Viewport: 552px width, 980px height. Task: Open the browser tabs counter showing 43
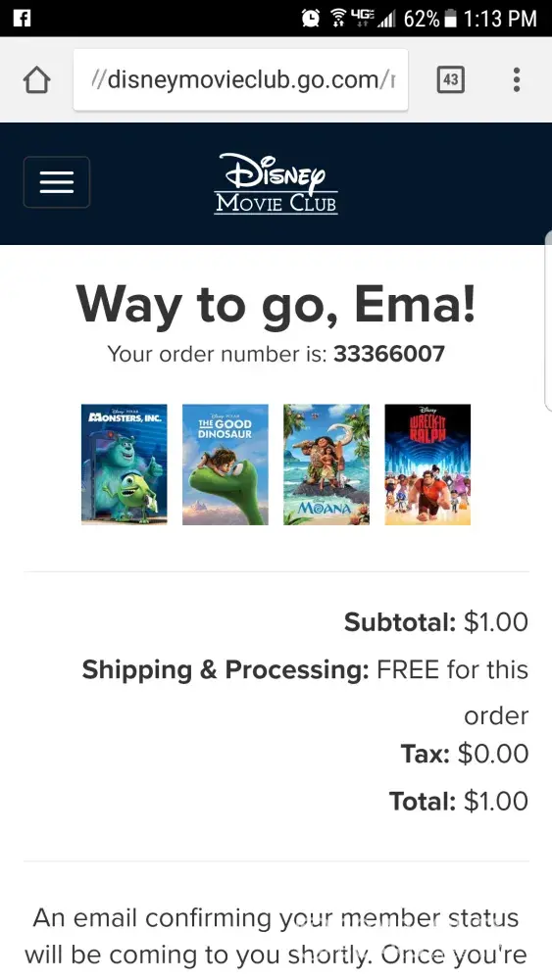(x=450, y=79)
